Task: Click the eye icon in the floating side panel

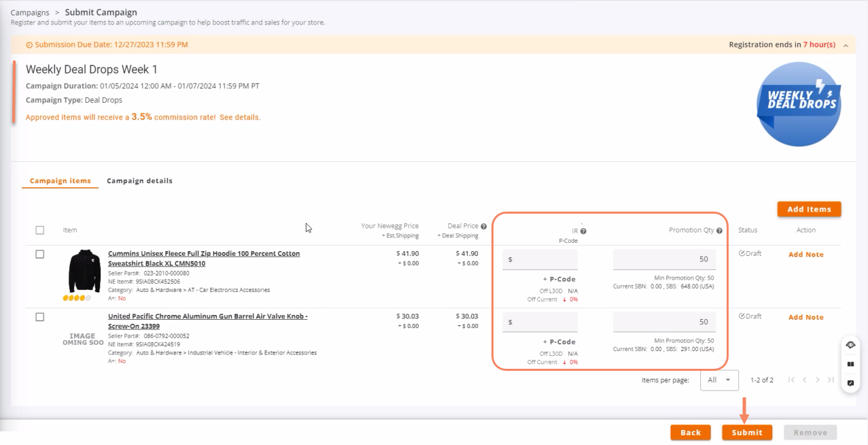Action: tap(850, 345)
